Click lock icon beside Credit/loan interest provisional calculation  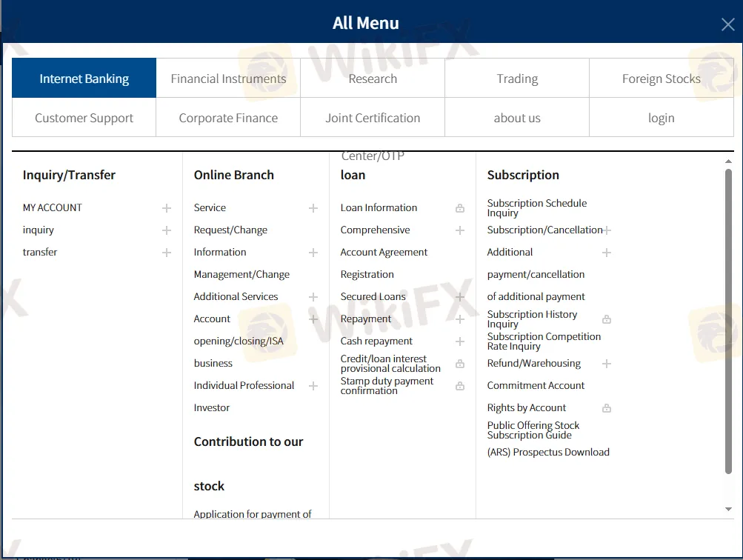tap(460, 364)
